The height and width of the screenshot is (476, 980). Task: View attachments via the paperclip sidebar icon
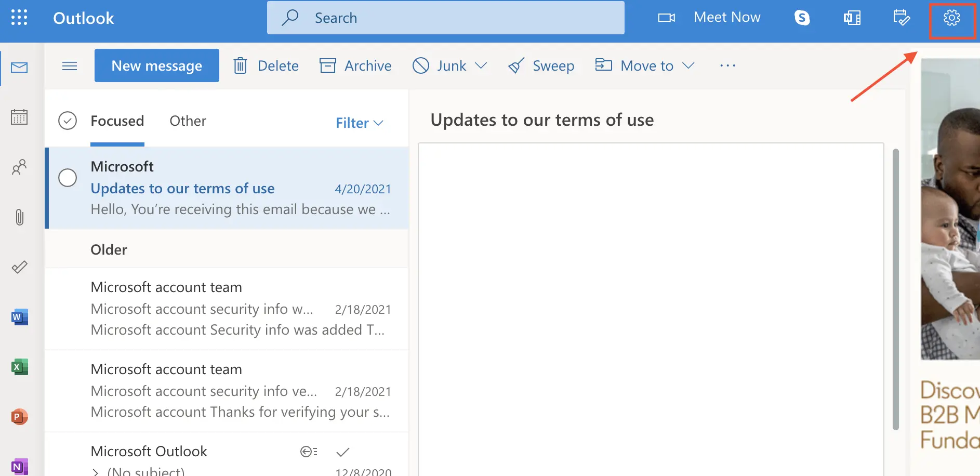tap(19, 217)
